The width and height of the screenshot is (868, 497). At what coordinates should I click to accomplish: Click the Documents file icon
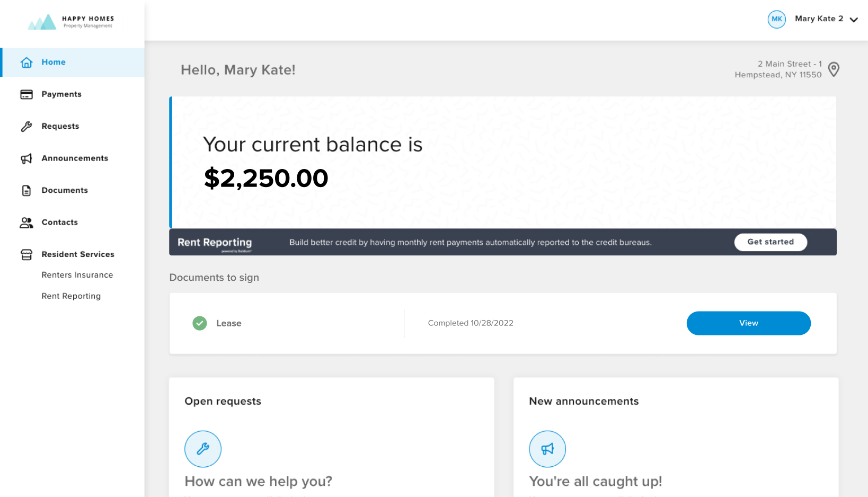click(26, 191)
